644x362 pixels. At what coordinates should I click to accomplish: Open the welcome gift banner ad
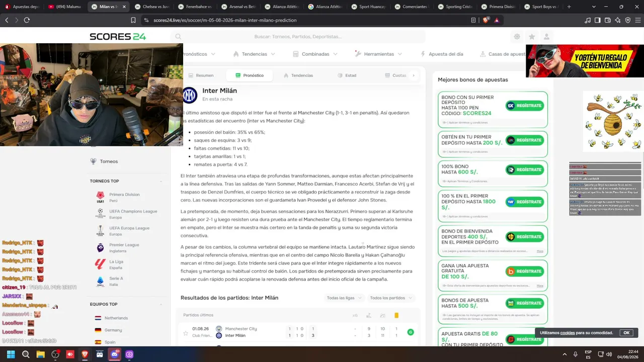[x=585, y=61]
